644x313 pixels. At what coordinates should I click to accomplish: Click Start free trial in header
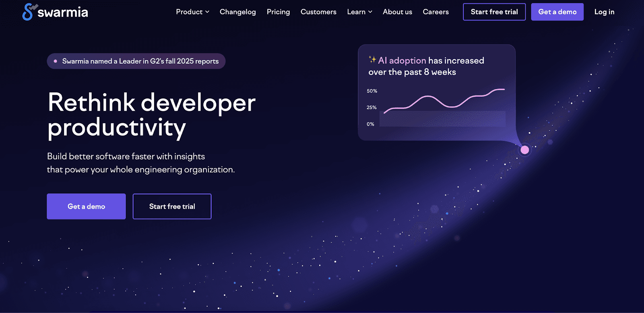[x=494, y=12]
